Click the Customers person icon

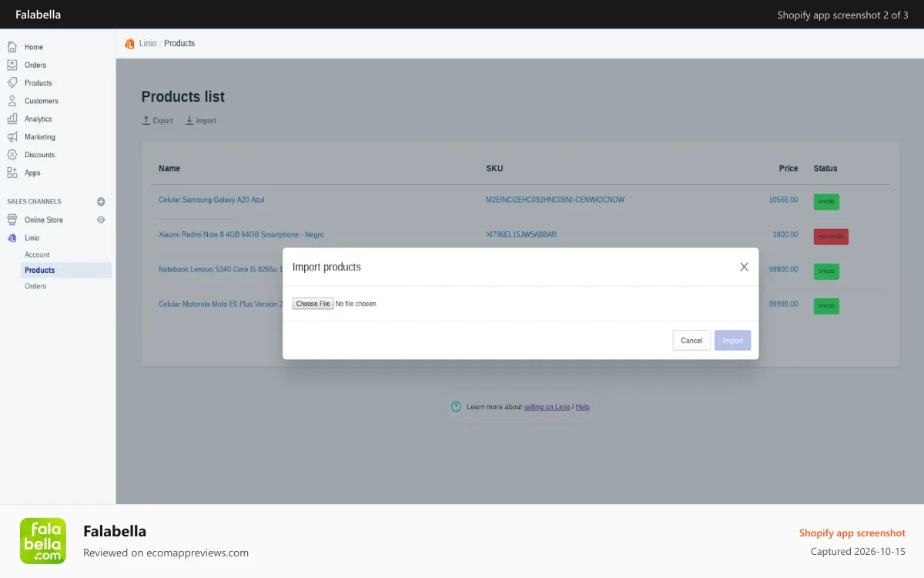pos(12,101)
